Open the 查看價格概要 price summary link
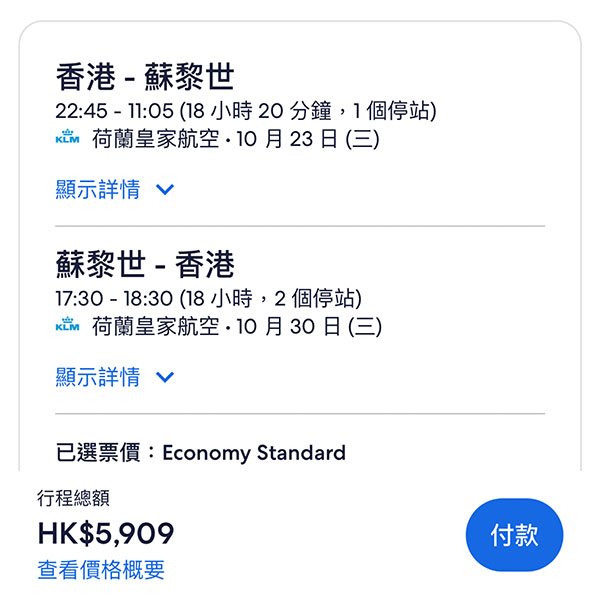The width and height of the screenshot is (600, 600). (101, 570)
